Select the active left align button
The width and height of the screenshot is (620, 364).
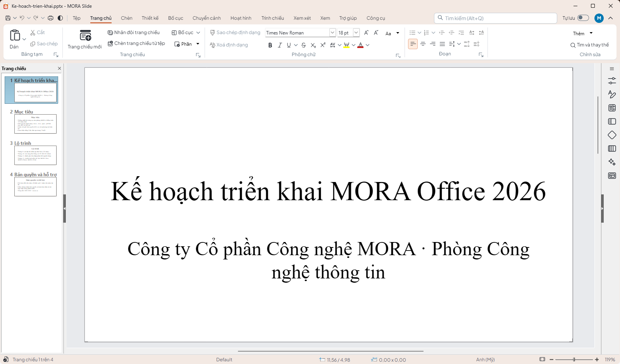pos(413,44)
